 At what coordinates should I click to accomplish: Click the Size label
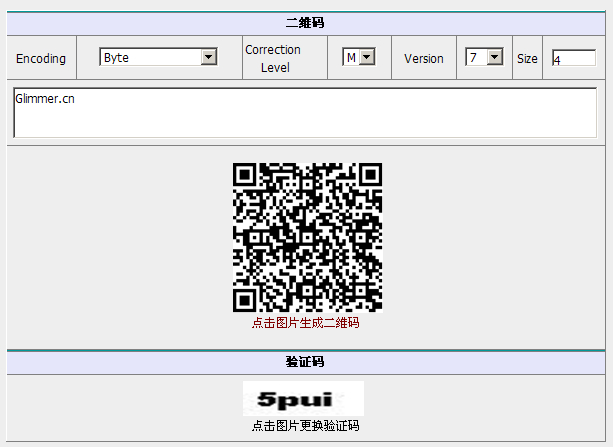point(527,59)
